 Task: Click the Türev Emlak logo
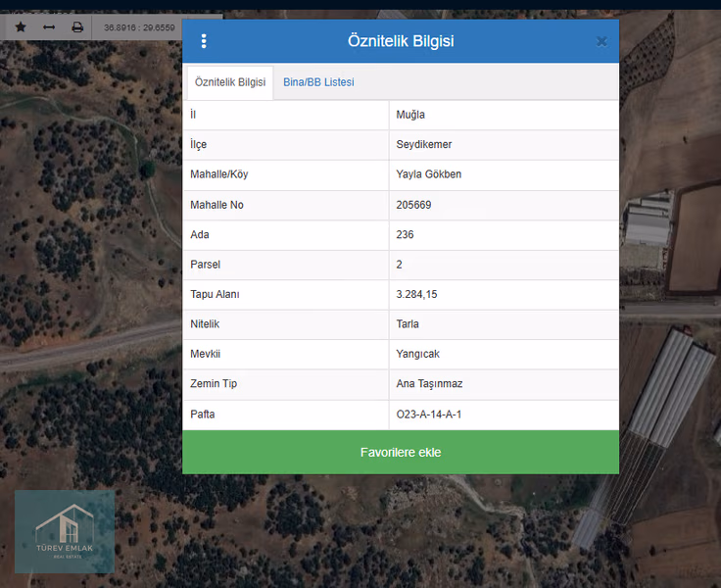65,531
